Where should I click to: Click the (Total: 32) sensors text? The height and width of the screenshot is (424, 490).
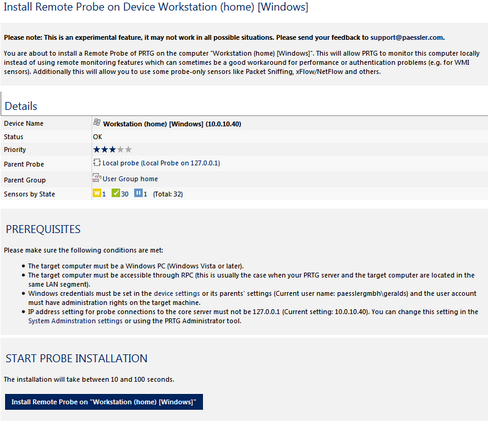point(168,194)
